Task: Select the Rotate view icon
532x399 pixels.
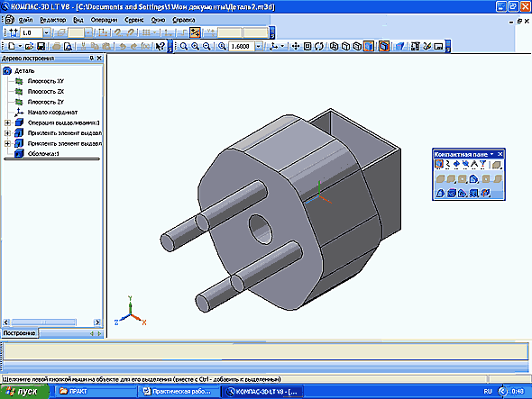Action: (x=319, y=46)
